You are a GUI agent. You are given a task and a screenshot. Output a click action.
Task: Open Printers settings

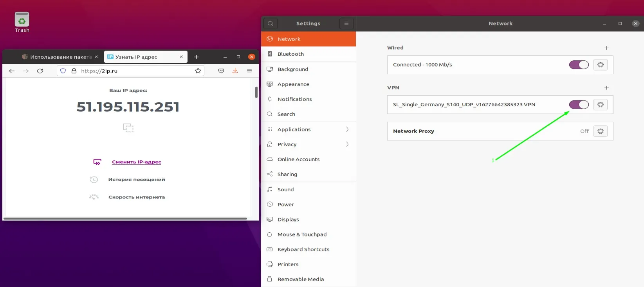pos(308,264)
